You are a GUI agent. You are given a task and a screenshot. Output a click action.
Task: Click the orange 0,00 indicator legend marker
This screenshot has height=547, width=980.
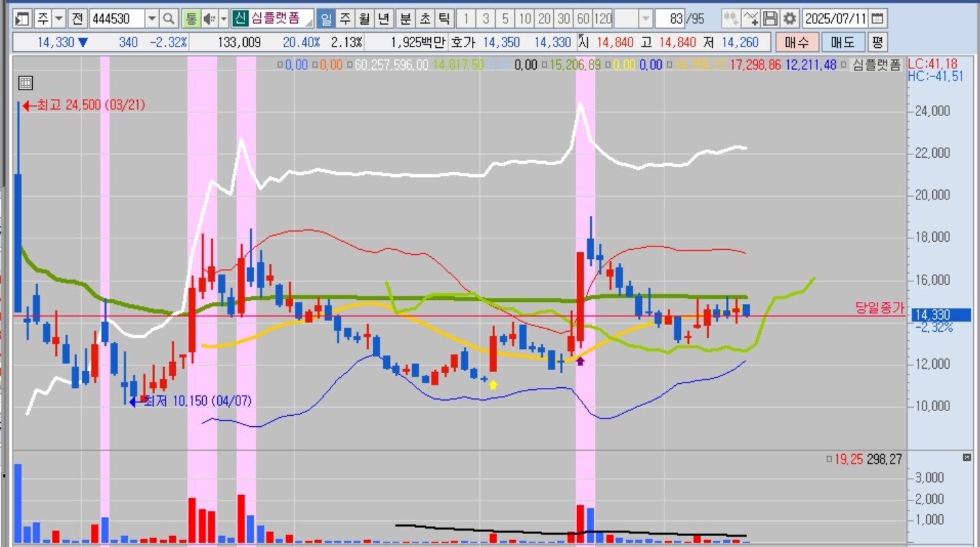click(x=327, y=66)
